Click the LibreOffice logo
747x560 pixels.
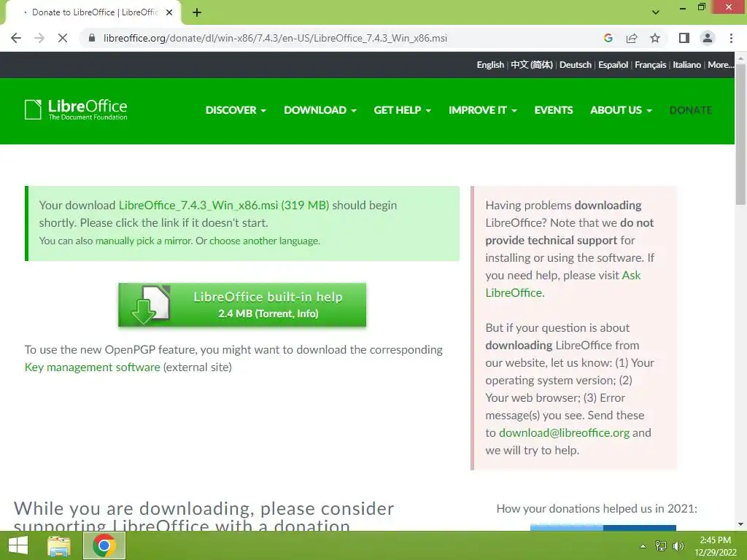(76, 109)
